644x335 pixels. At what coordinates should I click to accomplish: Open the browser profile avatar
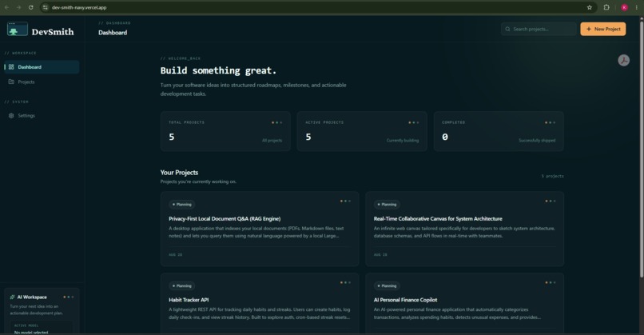click(624, 7)
